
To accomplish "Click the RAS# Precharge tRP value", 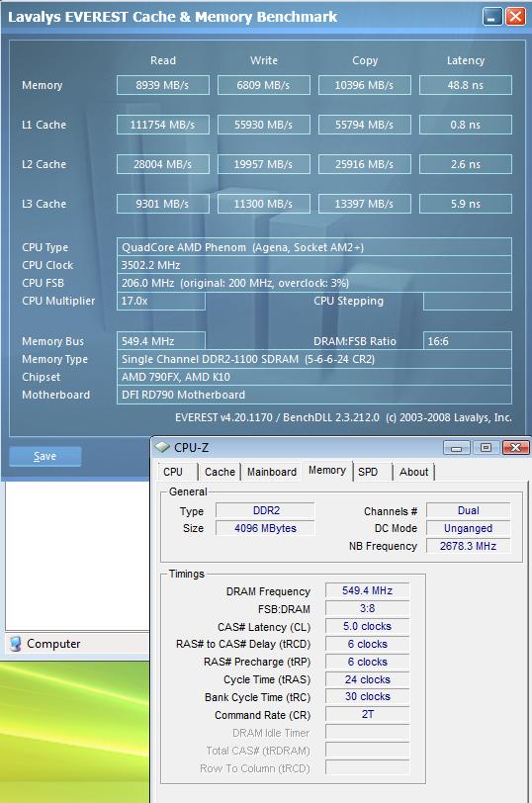I will point(368,662).
